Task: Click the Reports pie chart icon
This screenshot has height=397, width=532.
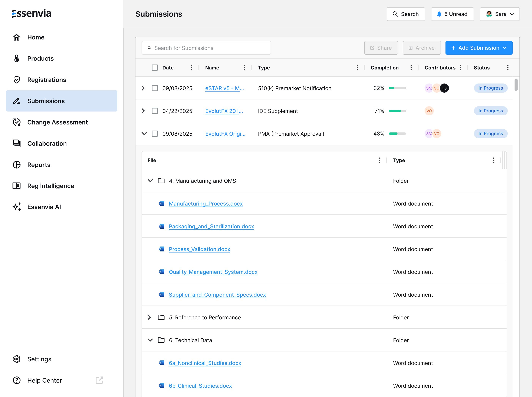Action: (x=17, y=165)
